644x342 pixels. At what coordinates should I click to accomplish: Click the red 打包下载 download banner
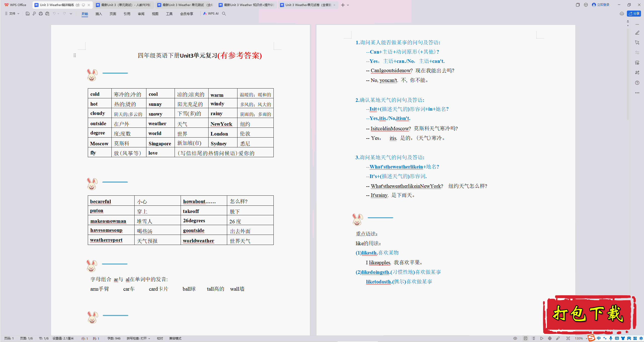coord(589,314)
